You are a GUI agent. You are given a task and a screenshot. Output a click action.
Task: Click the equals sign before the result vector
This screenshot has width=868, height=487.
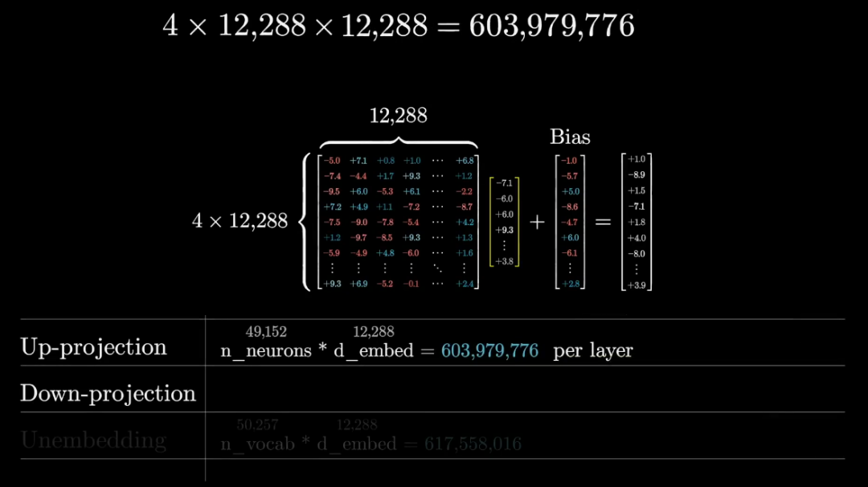[x=603, y=222]
